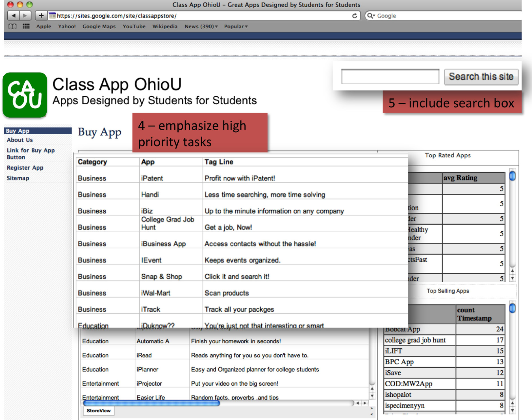
Task: Click the Class App OhioU green logo
Action: pyautogui.click(x=25, y=95)
